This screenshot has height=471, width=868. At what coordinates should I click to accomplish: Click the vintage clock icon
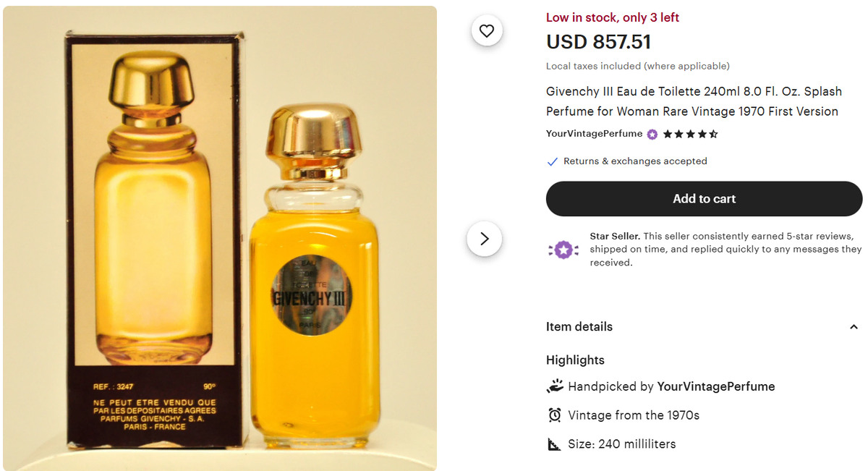point(554,415)
